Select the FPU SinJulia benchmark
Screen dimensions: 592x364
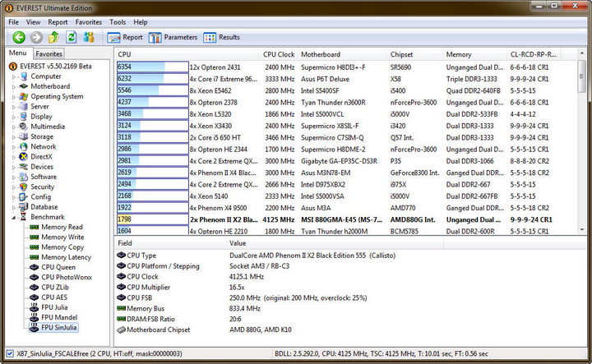[x=59, y=327]
